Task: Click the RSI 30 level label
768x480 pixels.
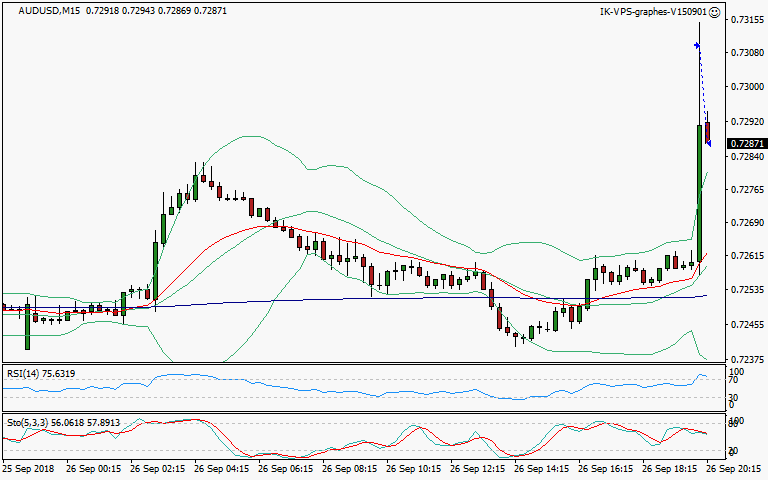Action: (x=733, y=397)
